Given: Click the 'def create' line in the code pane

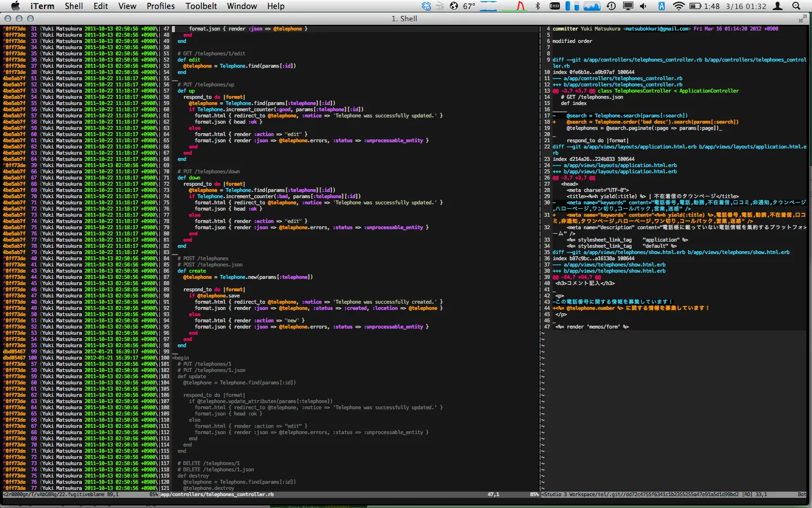Looking at the screenshot, I should pos(192,271).
